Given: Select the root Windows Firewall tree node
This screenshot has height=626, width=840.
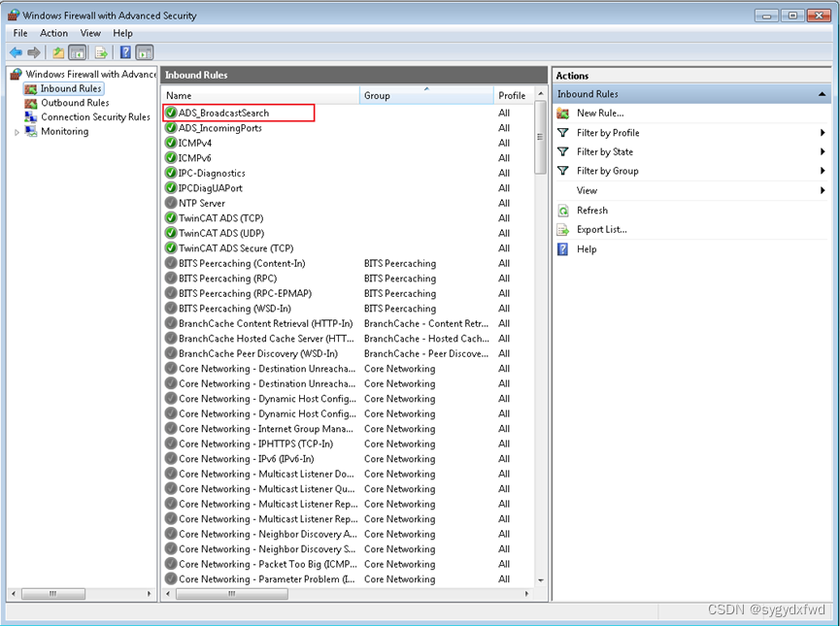Looking at the screenshot, I should tap(90, 74).
